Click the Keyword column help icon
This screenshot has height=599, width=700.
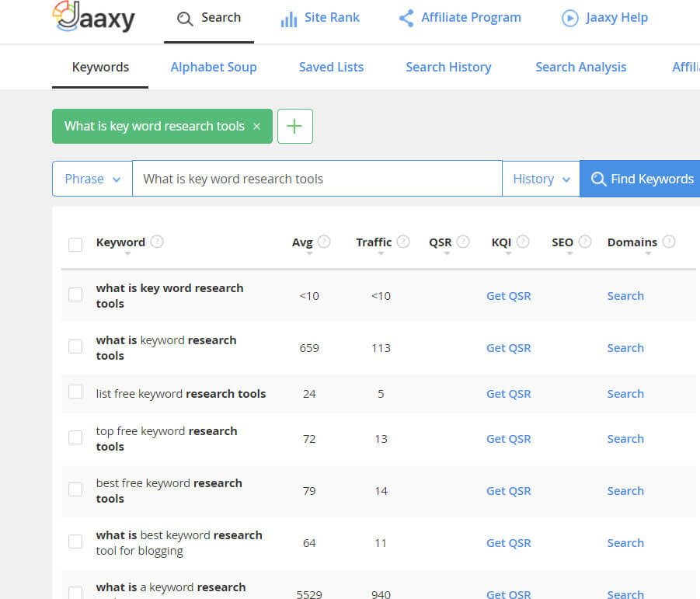pyautogui.click(x=157, y=242)
